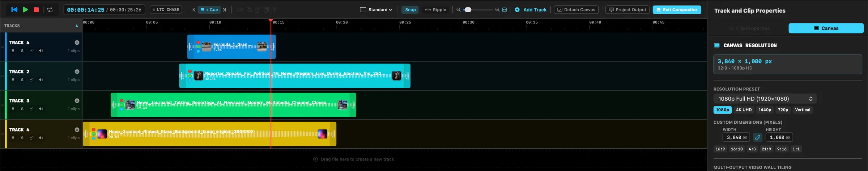
Task: Choose the 9:16 aspect ratio
Action: click(782, 149)
